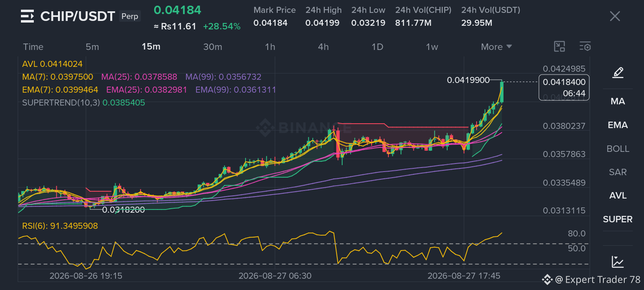Viewport: 644px width, 290px height.
Task: Click the high marker 0.0419900
Action: 468,80
